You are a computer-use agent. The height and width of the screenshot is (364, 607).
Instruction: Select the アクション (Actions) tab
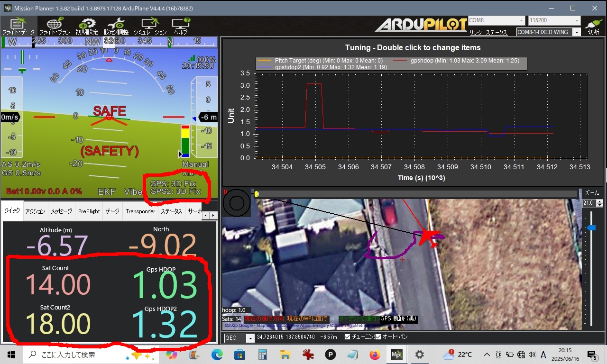pos(35,211)
